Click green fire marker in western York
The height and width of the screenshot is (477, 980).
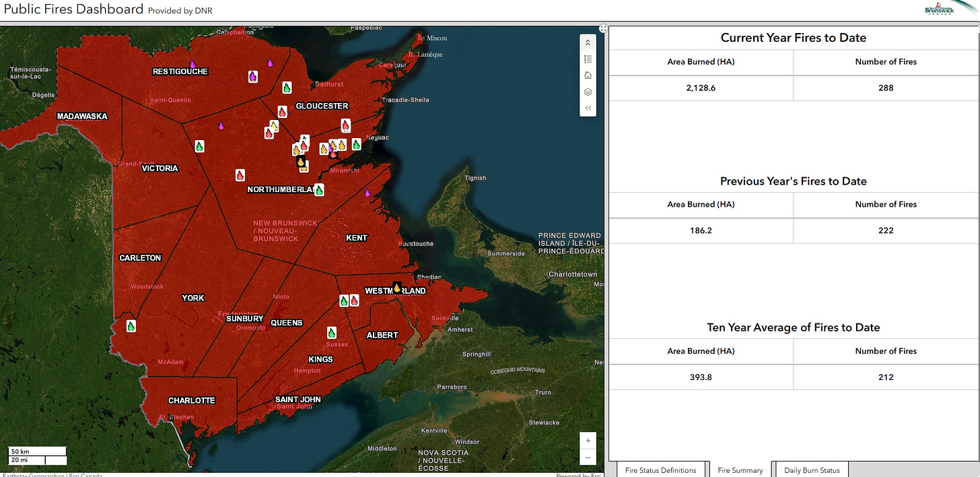pyautogui.click(x=131, y=326)
